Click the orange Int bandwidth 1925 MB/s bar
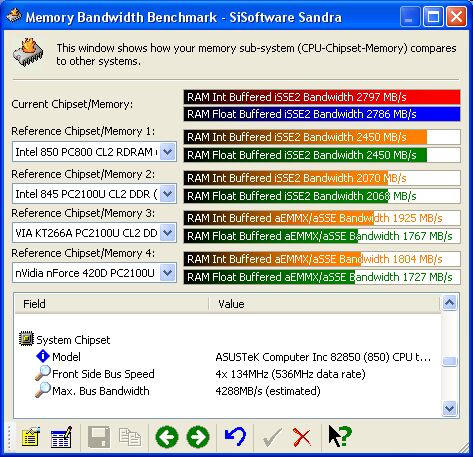Image resolution: width=473 pixels, height=457 pixels. point(322,218)
